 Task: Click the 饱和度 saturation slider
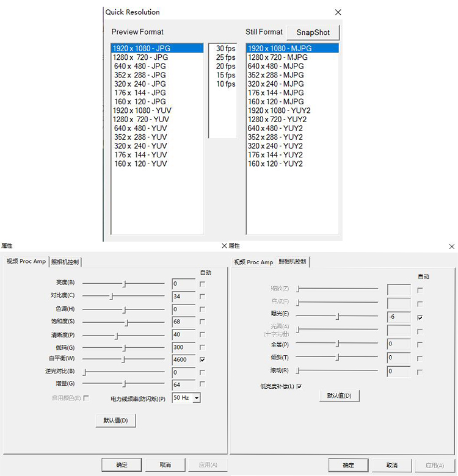pos(126,322)
